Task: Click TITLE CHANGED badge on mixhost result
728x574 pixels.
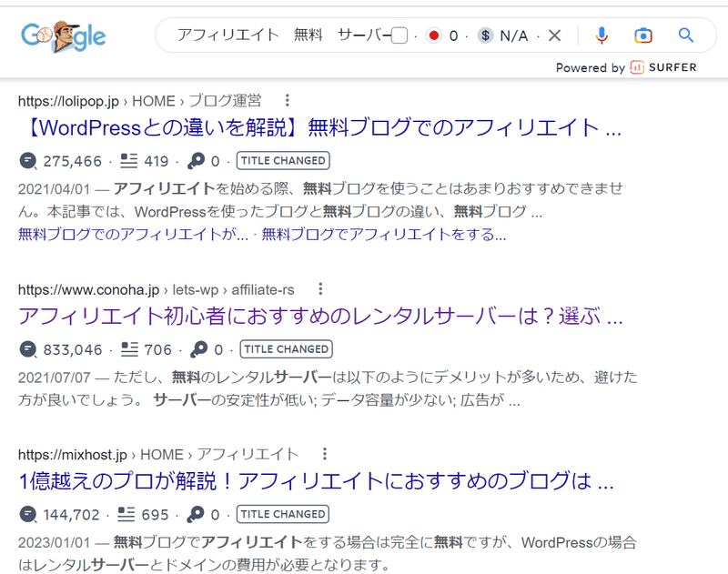Action: pos(283,514)
